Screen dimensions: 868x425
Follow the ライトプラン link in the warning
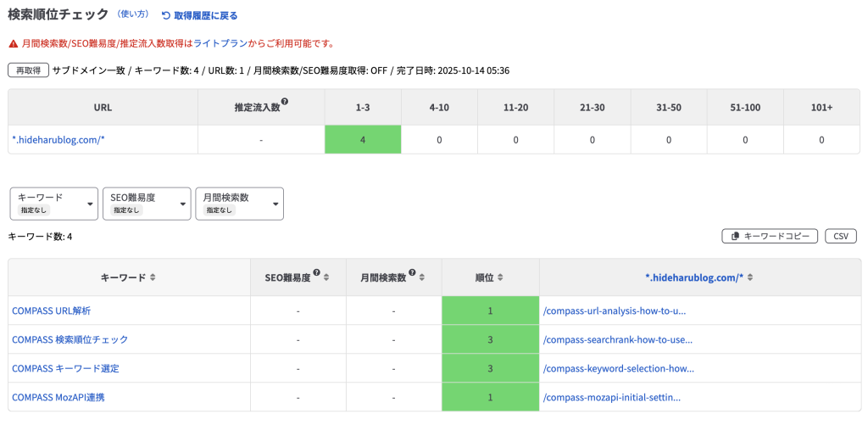(217, 43)
